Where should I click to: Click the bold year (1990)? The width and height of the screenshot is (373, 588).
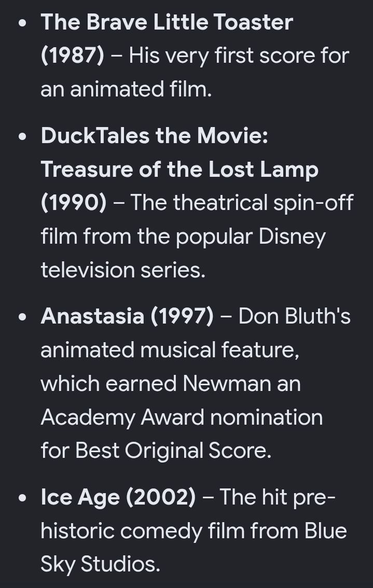click(x=74, y=203)
